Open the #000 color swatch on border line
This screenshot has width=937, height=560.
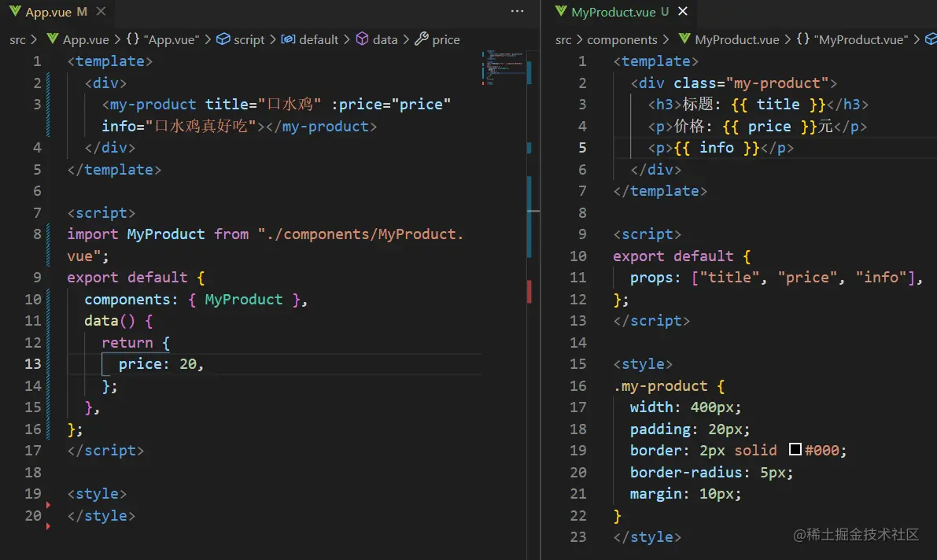pos(795,449)
